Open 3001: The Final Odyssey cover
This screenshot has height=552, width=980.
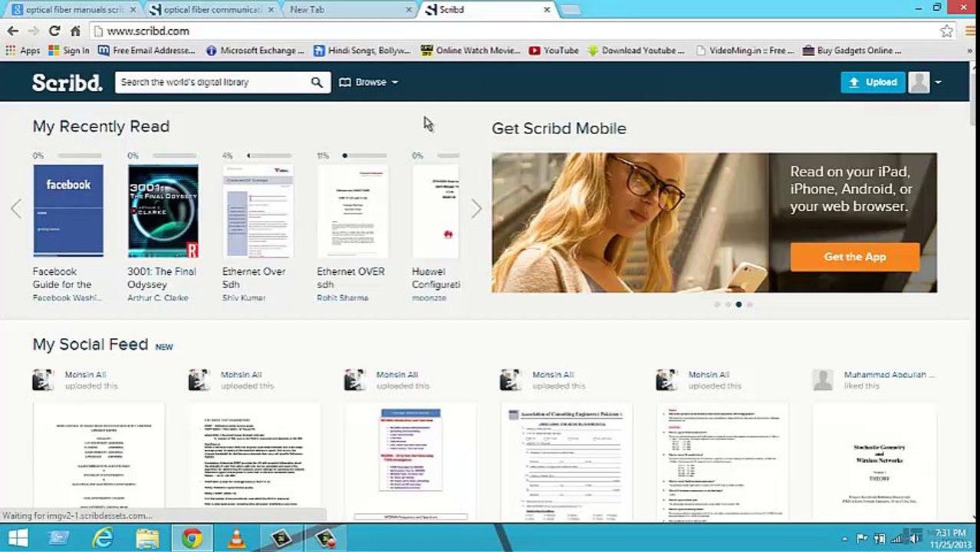click(163, 211)
